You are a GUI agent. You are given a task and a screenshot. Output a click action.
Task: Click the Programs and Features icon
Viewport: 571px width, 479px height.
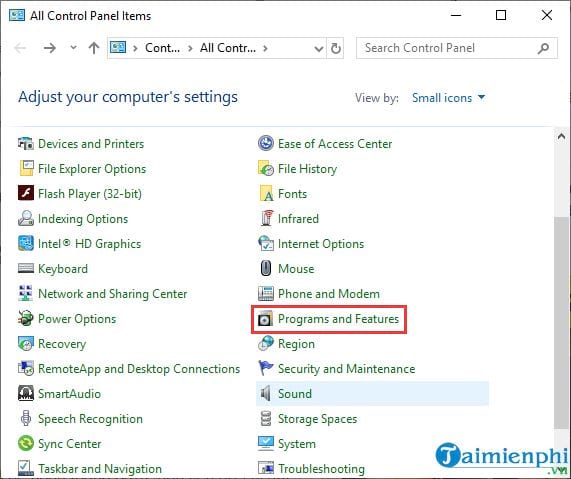[x=265, y=319]
